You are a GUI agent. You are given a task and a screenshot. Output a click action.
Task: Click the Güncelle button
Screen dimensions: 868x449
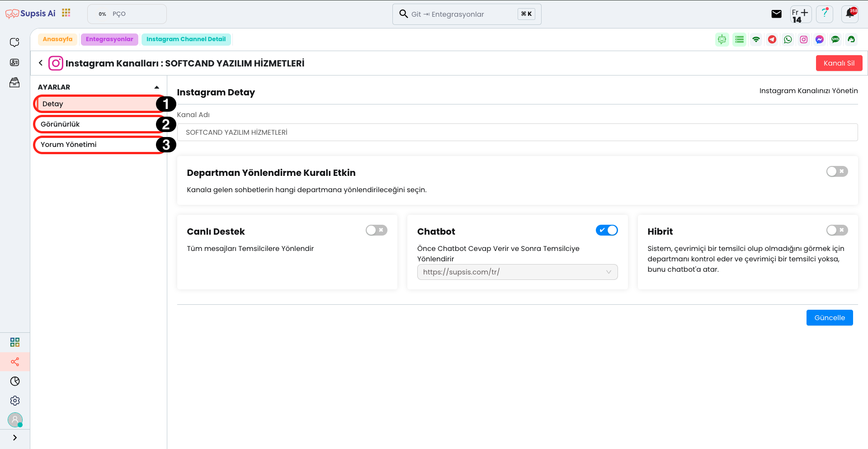[829, 317]
